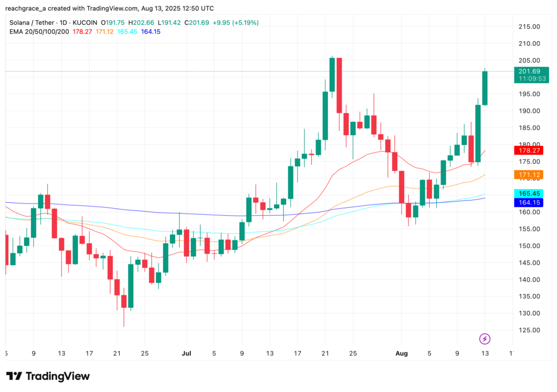Click the latest green candle at Aug 13

coord(485,88)
